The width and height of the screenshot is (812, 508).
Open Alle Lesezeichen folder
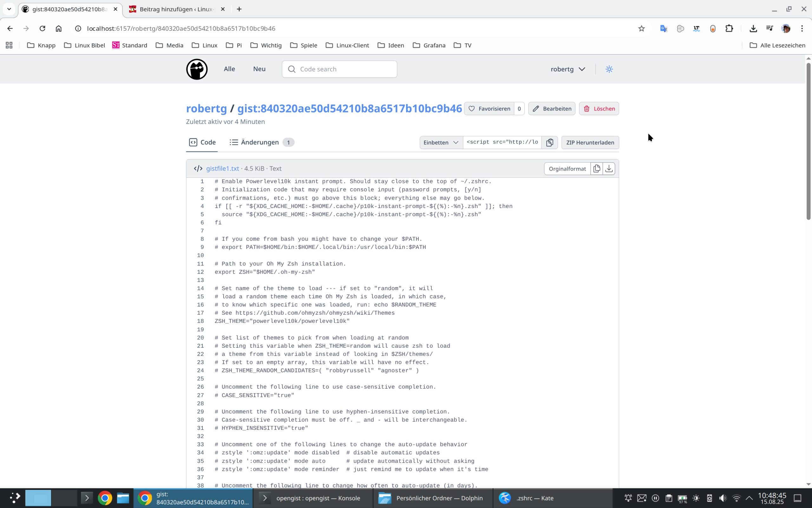(777, 45)
